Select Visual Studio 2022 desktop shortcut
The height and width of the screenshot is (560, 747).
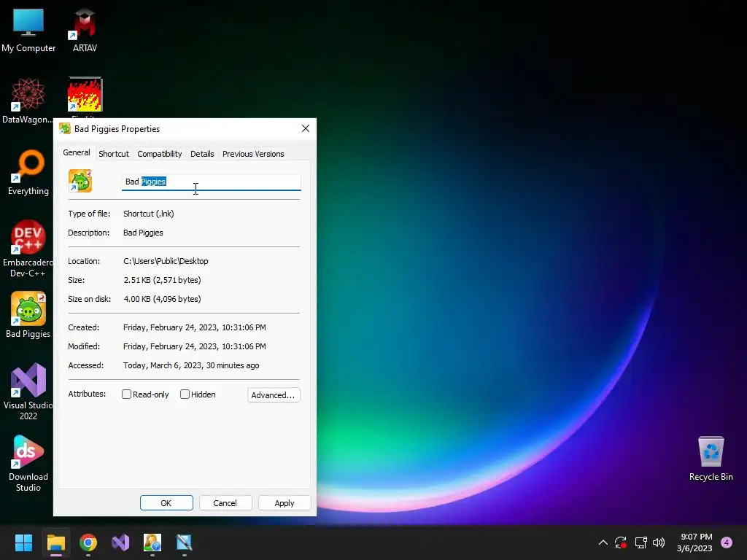28,392
